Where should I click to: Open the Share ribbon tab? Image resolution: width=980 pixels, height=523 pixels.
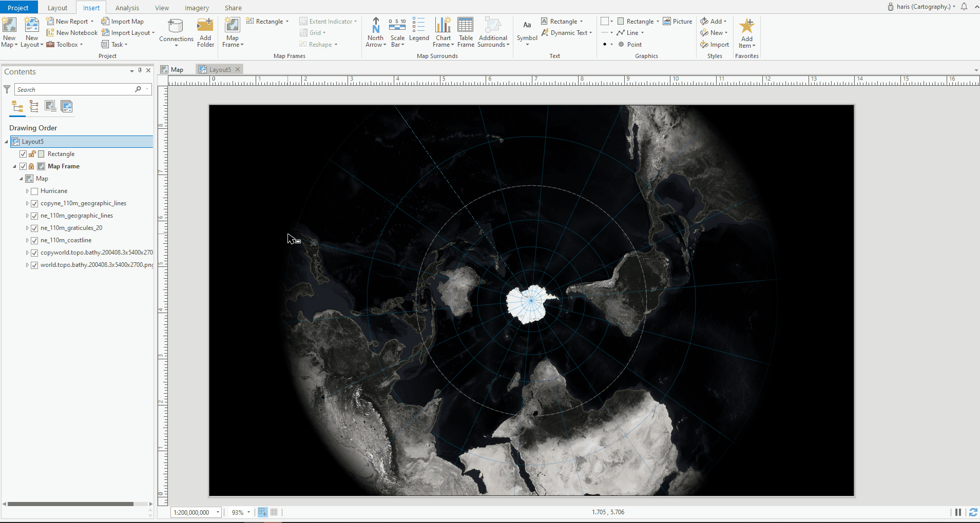pos(233,8)
